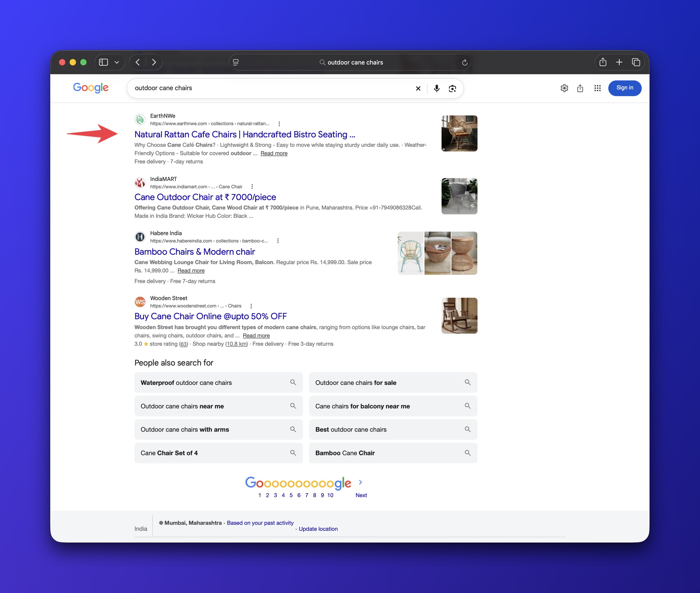This screenshot has height=593, width=700.
Task: Clear the search query with X icon
Action: click(x=418, y=88)
